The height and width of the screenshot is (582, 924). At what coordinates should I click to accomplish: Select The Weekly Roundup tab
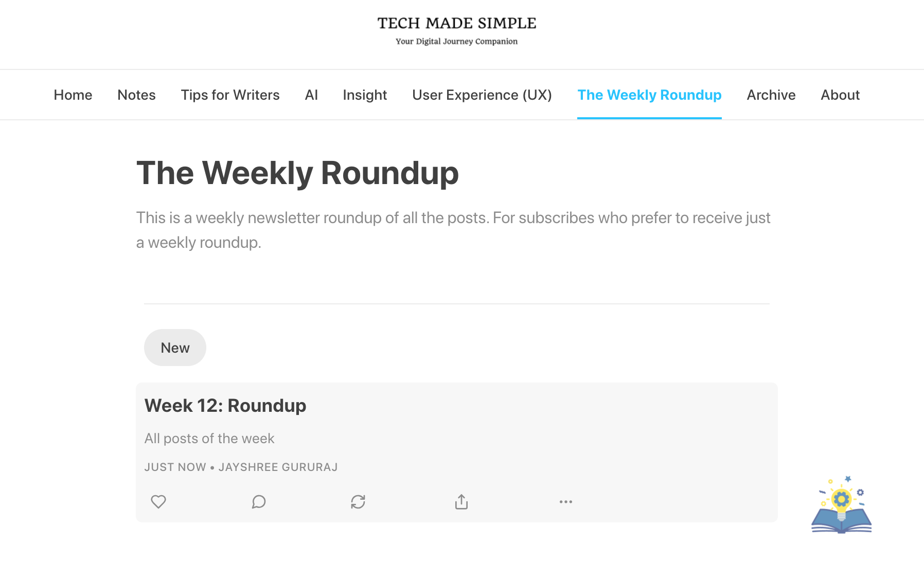(x=649, y=95)
